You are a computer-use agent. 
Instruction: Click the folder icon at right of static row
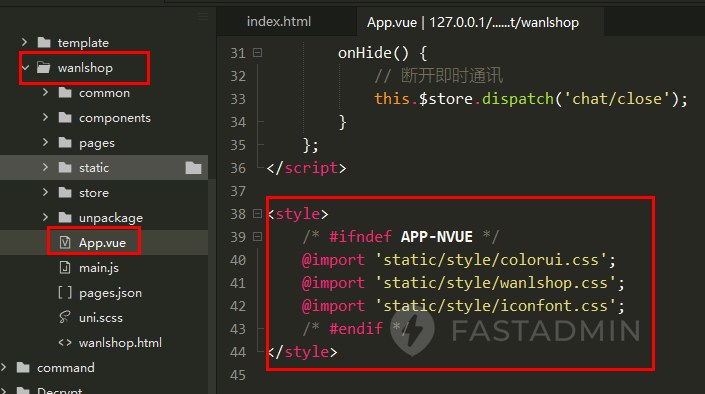(193, 167)
